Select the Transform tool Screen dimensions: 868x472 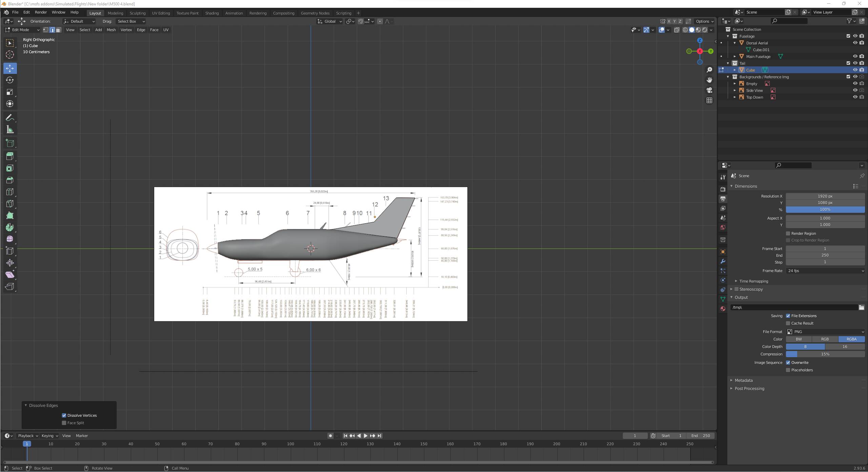point(10,104)
